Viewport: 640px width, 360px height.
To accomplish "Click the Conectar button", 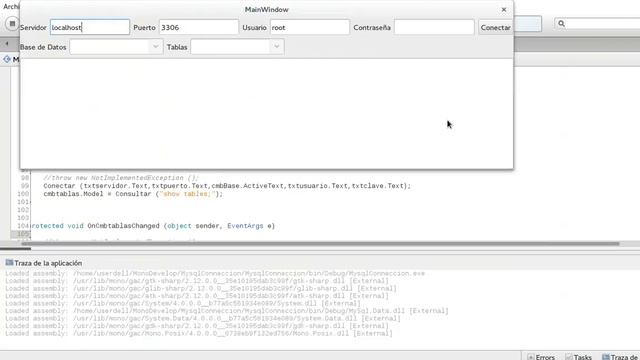I will pyautogui.click(x=496, y=27).
